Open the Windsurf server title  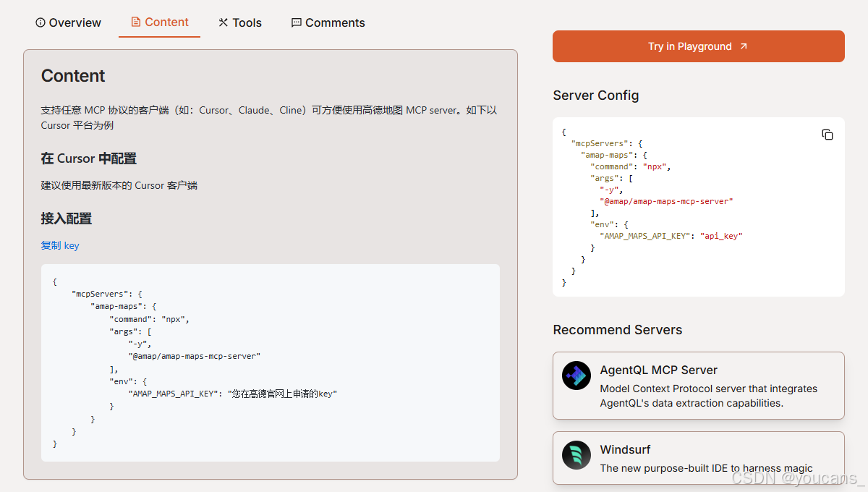(x=625, y=449)
